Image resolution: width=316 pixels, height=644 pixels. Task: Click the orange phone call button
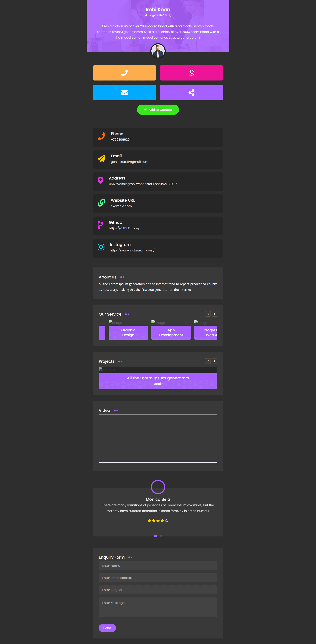pyautogui.click(x=124, y=73)
